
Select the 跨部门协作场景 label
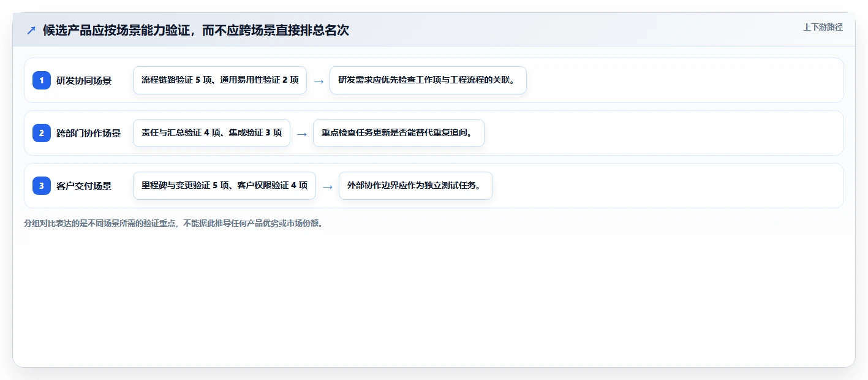[x=89, y=133]
